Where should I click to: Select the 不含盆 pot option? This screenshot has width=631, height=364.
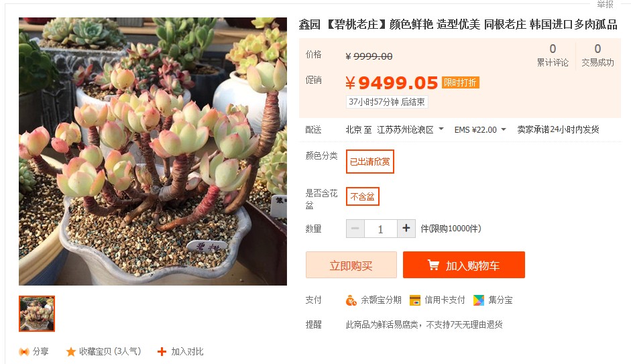click(x=363, y=196)
